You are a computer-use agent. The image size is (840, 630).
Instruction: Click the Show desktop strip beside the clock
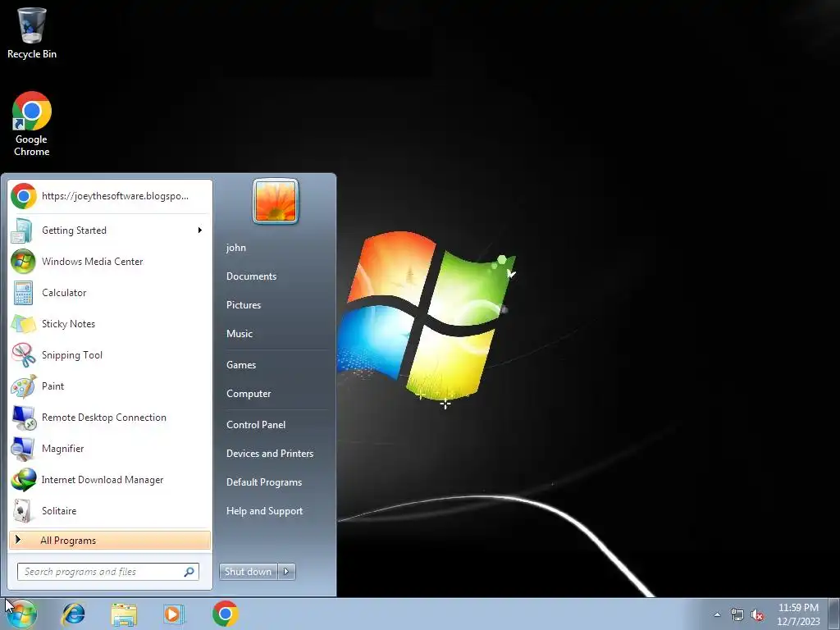pos(834,614)
